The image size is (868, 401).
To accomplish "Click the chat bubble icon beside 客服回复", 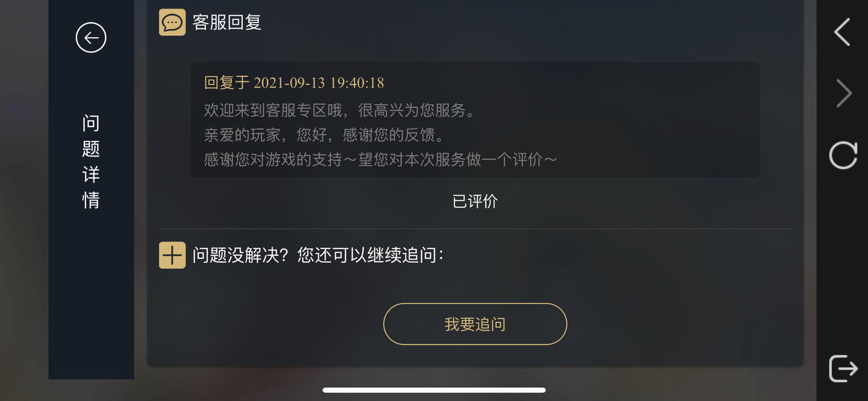I will [172, 22].
